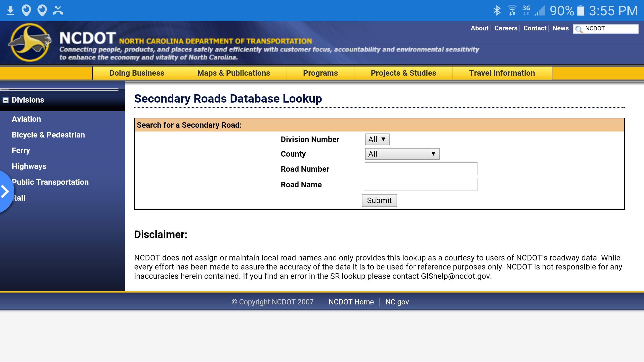
Task: Go to Bicycle & Pedestrian division
Action: 48,135
